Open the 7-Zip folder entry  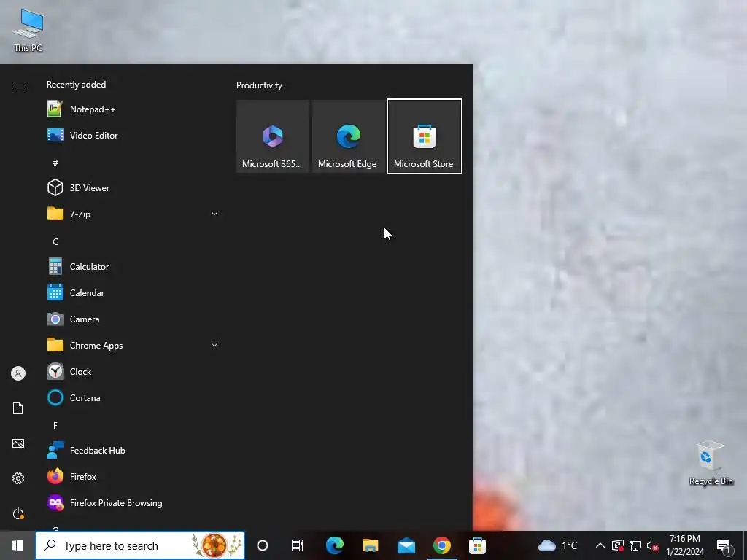[133, 214]
